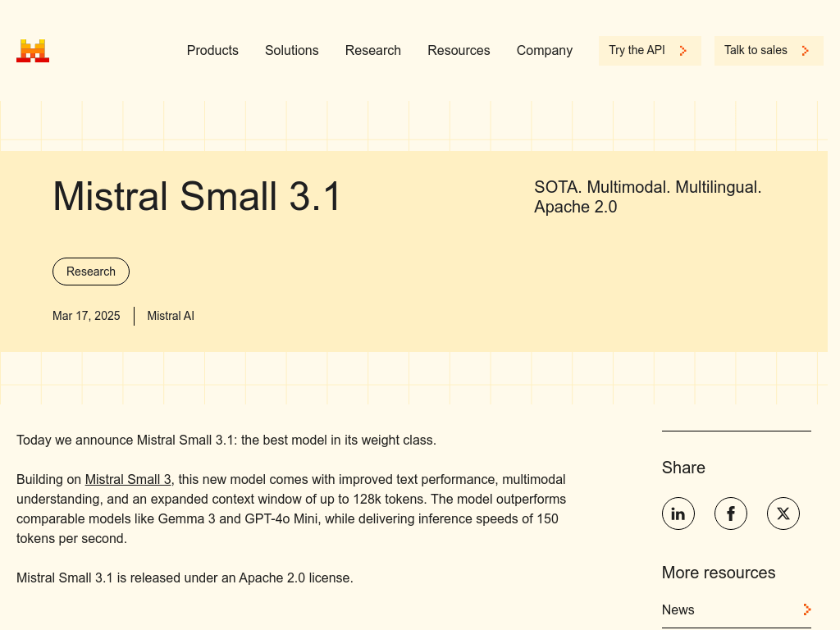Click the arrow in Talk to sales
The width and height of the screenshot is (840, 630).
pyautogui.click(x=806, y=51)
